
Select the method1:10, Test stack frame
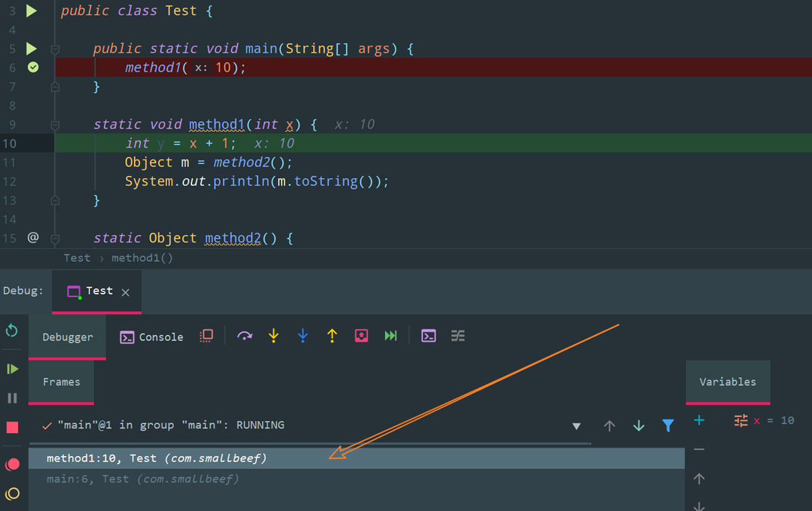tap(357, 458)
